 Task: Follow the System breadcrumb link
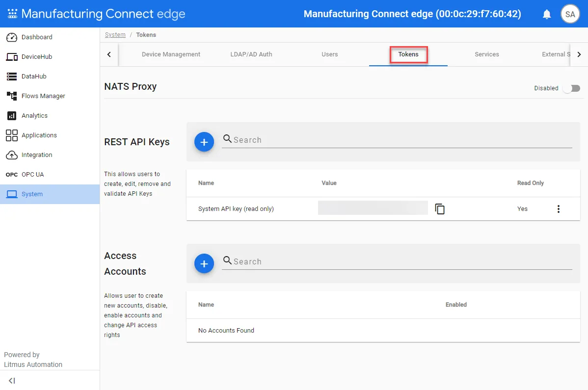point(115,35)
